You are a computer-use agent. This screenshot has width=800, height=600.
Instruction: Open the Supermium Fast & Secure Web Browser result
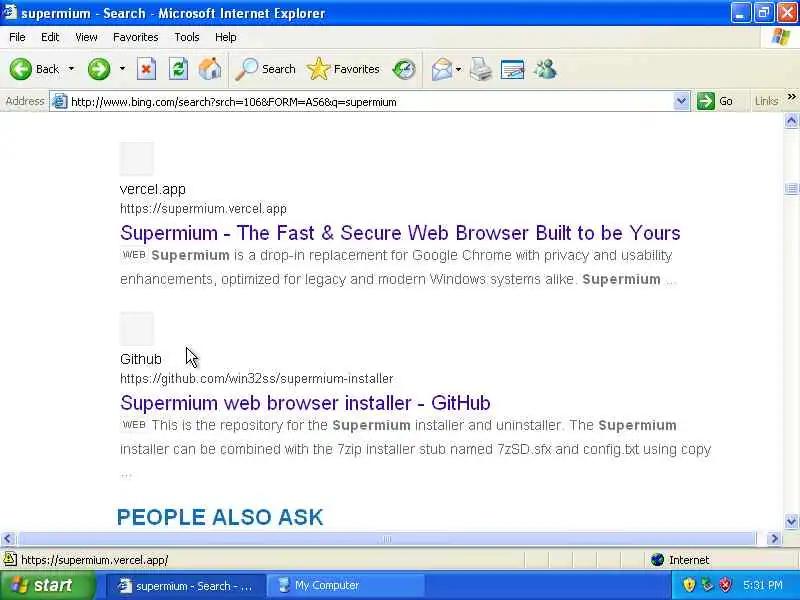[x=400, y=233]
